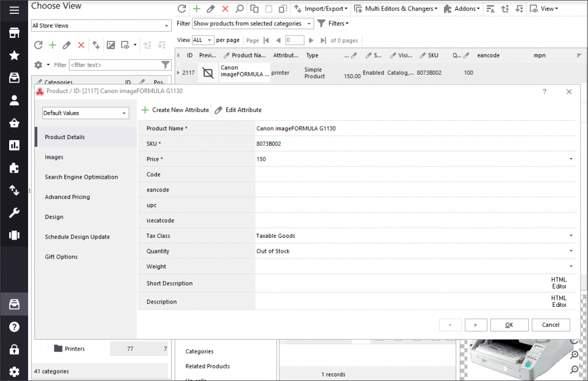Click the search products magnifier icon

[x=239, y=9]
